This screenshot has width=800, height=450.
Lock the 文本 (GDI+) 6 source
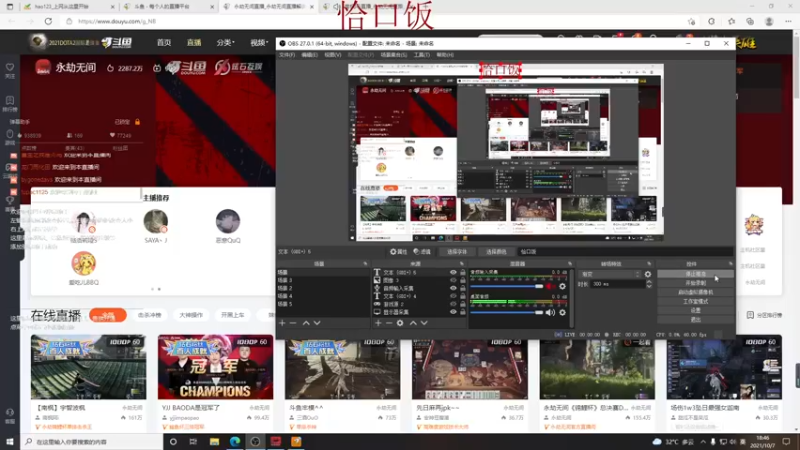(463, 272)
